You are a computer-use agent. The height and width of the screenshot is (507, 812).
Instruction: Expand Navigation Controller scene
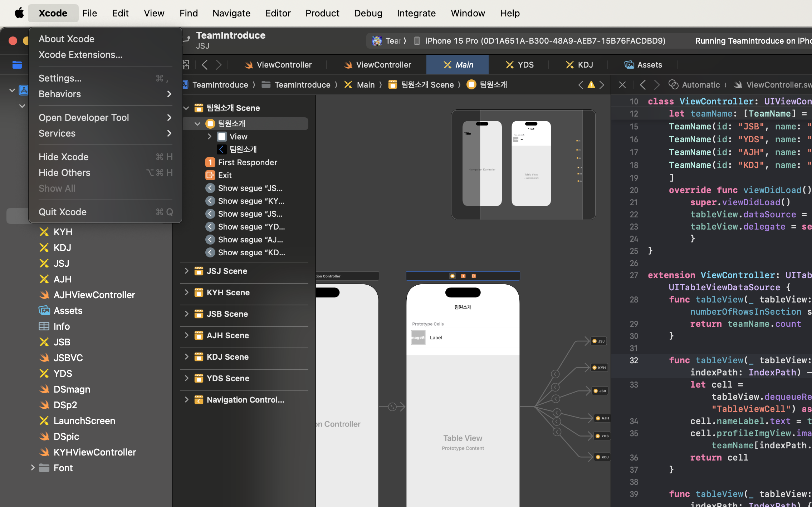[186, 399]
